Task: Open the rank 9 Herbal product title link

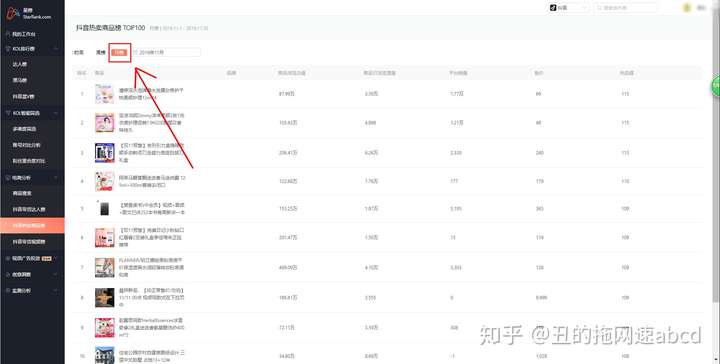Action: (152, 328)
